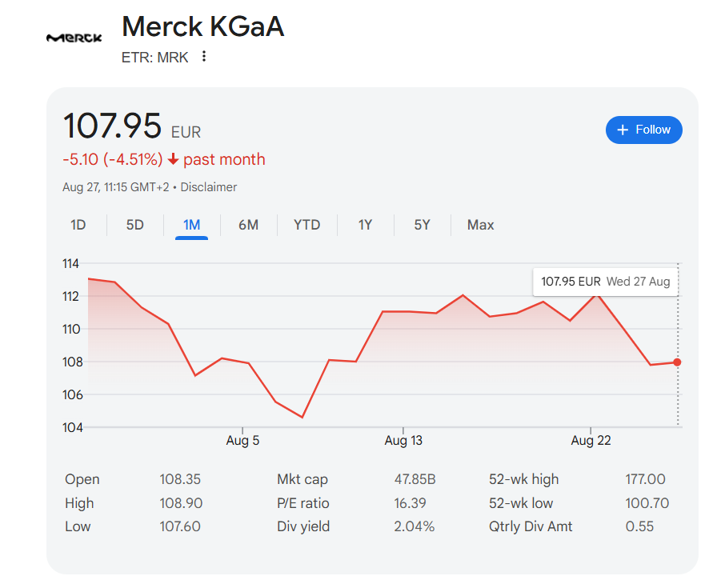Click the 104 y-axis label

[x=72, y=427]
